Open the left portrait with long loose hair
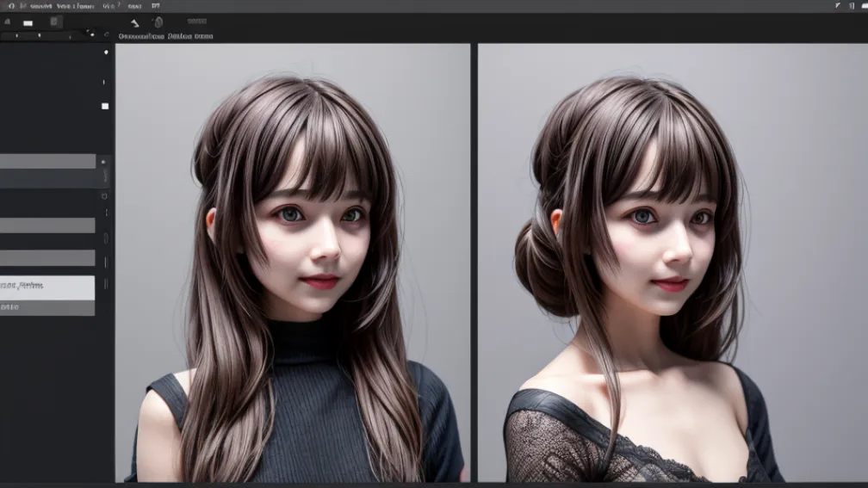This screenshot has width=868, height=488. click(292, 263)
